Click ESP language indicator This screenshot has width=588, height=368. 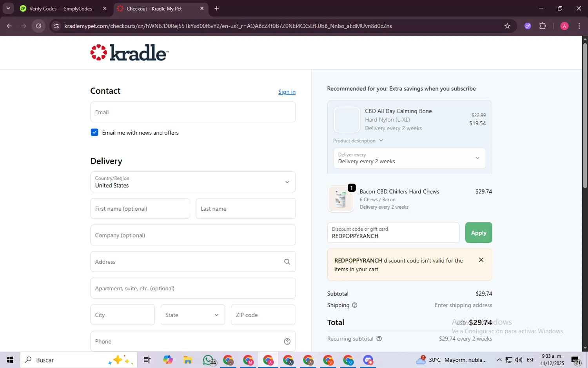(x=531, y=360)
